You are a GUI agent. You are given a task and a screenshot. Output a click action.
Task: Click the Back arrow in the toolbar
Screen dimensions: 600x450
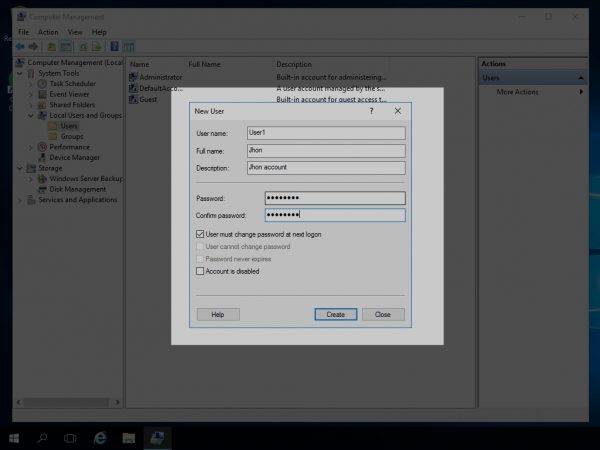point(20,46)
